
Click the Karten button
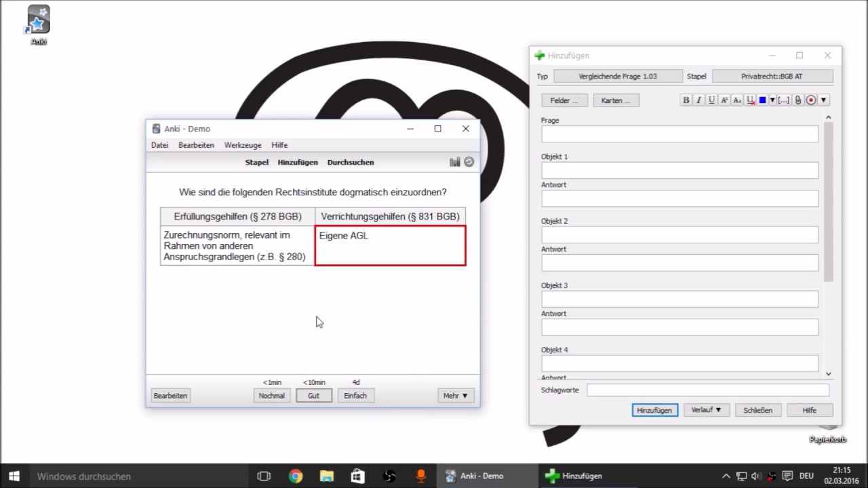(616, 100)
